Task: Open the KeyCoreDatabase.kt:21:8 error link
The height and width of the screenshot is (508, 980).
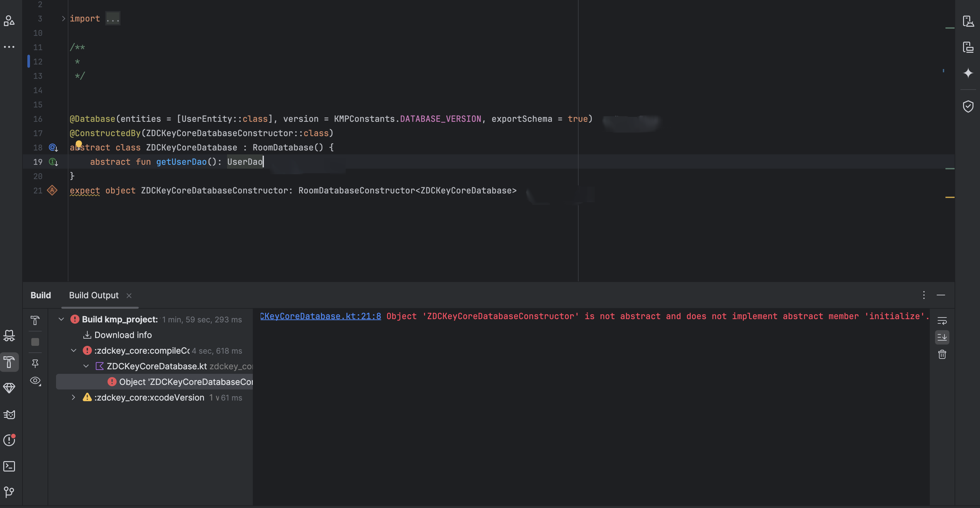Action: point(320,316)
